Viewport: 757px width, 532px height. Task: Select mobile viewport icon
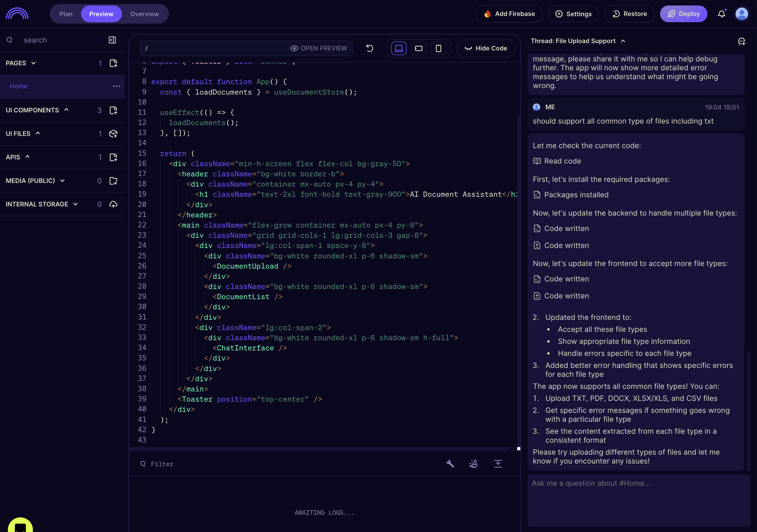(439, 48)
